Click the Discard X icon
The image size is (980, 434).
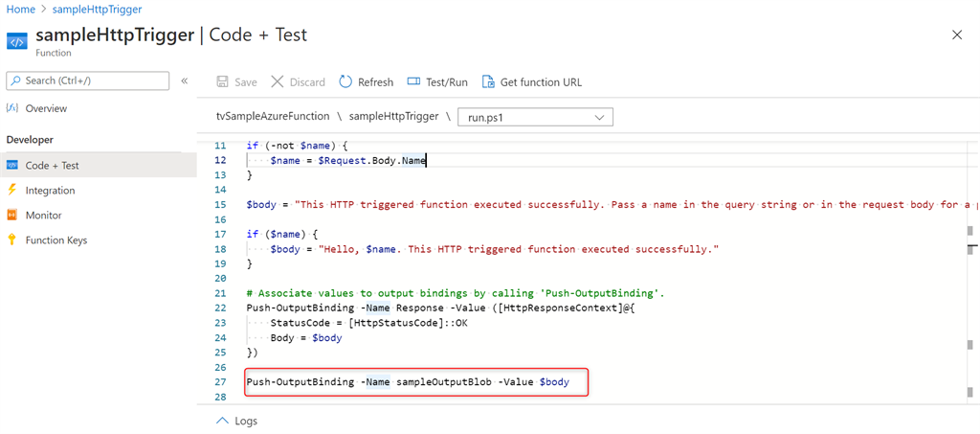coord(278,82)
